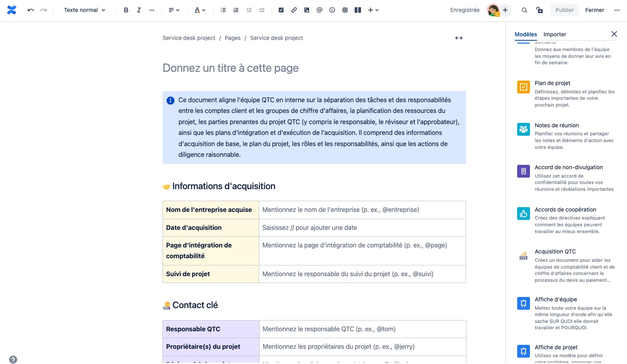Image resolution: width=627 pixels, height=364 pixels.
Task: Click the Suivi de projet header cell
Action: coord(211,274)
